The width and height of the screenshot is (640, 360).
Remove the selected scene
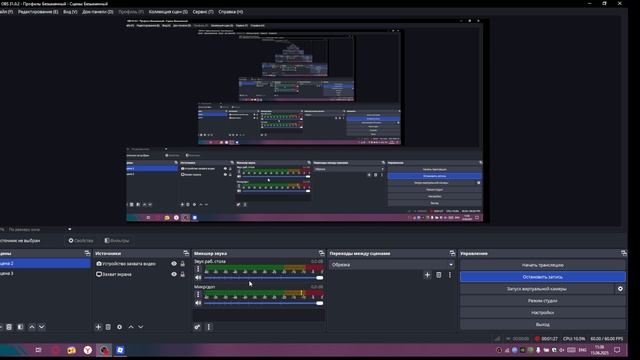[9, 327]
